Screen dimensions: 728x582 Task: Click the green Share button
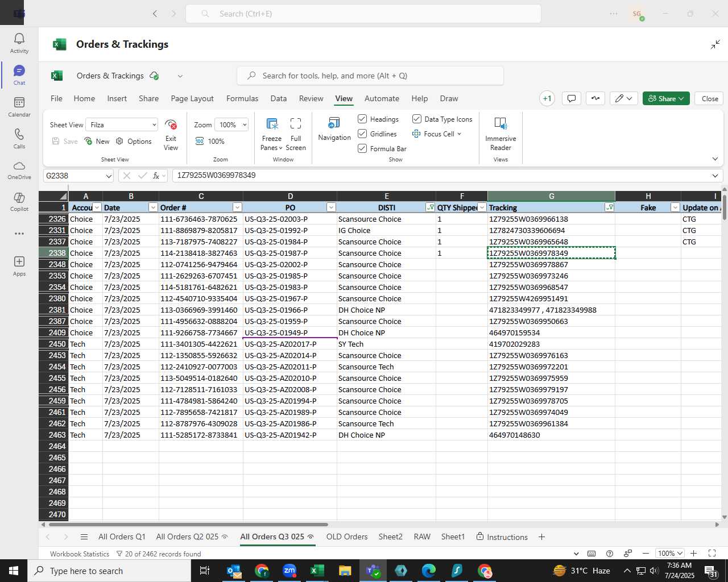[666, 98]
